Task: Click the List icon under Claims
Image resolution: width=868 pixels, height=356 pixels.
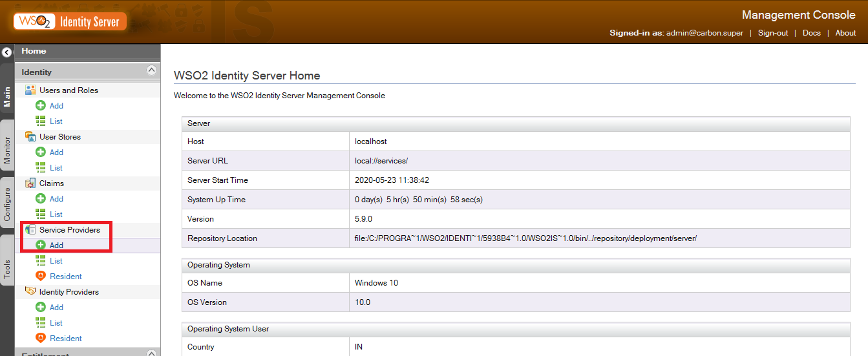Action: 41,214
